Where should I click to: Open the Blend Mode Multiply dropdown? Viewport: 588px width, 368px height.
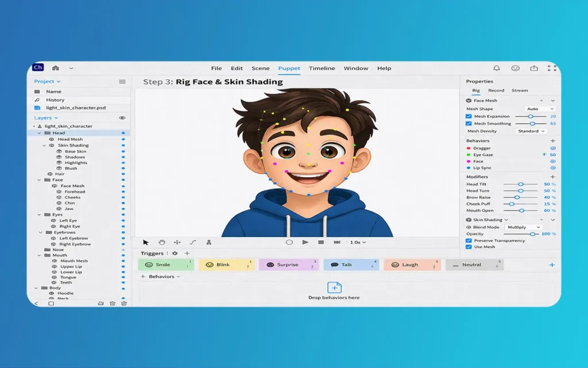pos(523,227)
